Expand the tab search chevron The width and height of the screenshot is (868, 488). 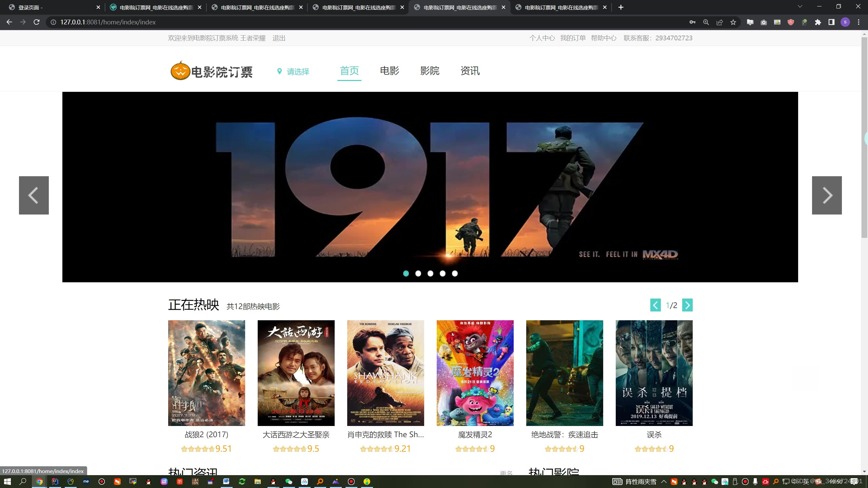coord(800,6)
